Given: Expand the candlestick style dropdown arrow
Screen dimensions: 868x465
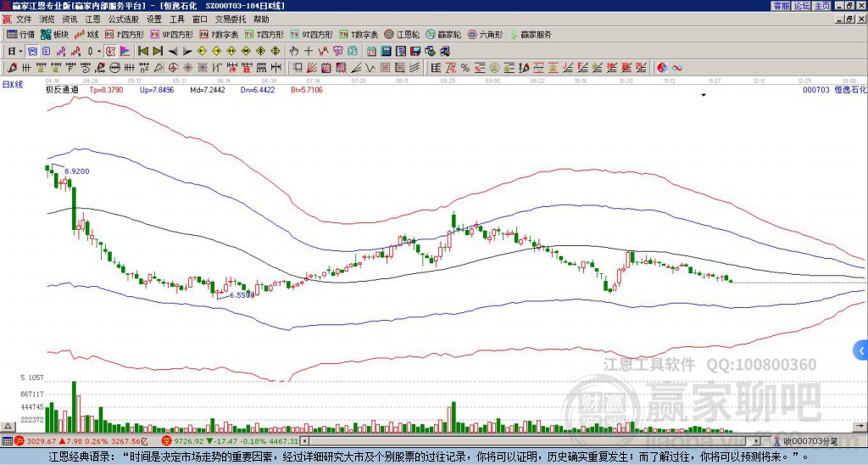Looking at the screenshot, I should pyautogui.click(x=99, y=52).
